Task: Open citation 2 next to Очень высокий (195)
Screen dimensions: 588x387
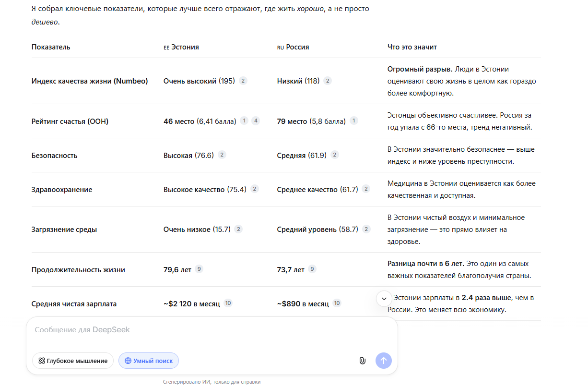Action: pos(243,81)
